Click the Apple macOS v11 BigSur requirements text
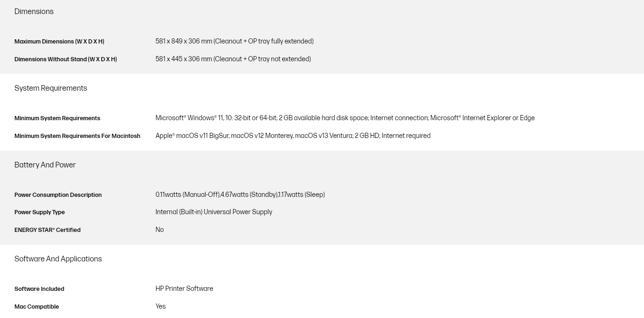Screen dimensions: 644x318 tap(293, 136)
